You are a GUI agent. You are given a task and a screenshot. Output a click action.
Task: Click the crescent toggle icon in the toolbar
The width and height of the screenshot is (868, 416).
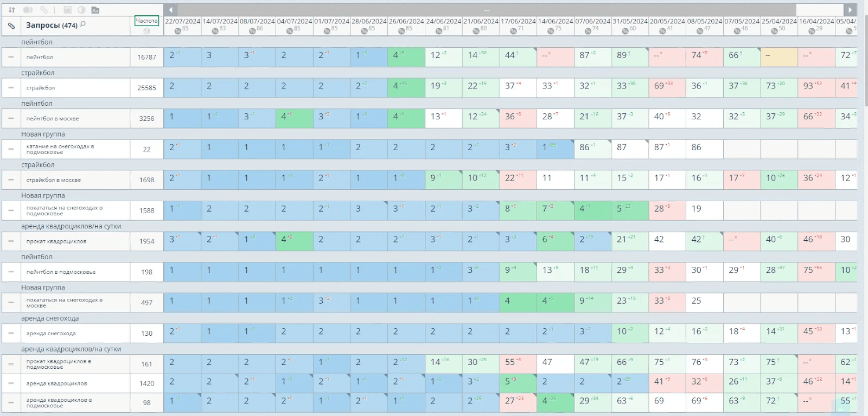click(x=28, y=10)
